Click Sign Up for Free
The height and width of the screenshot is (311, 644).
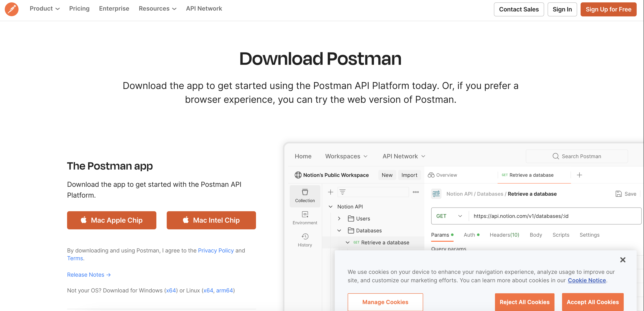608,9
